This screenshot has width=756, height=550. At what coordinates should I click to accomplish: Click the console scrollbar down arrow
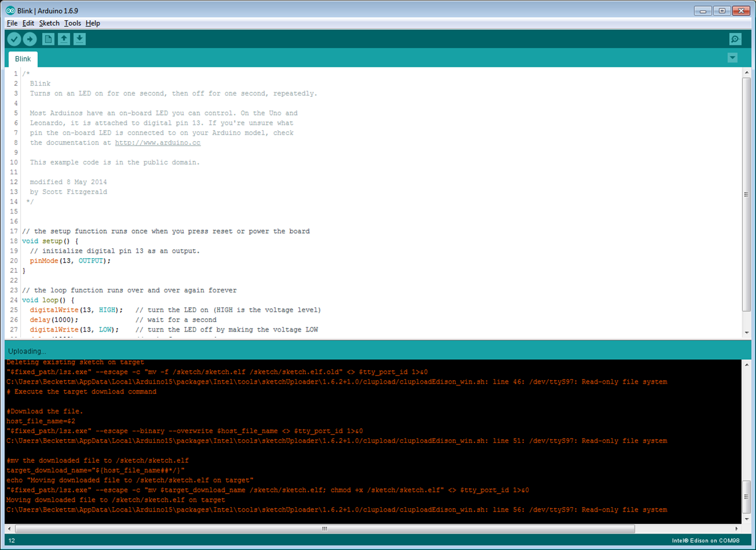click(x=746, y=519)
